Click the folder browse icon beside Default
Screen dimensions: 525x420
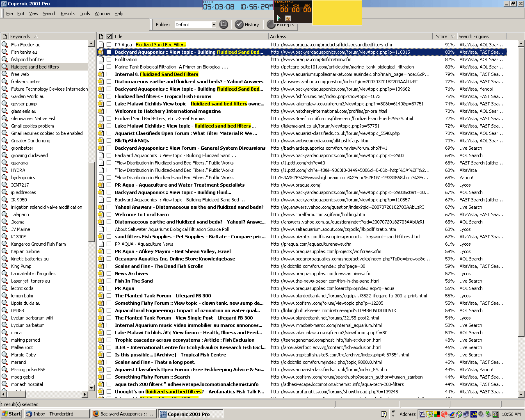[224, 25]
